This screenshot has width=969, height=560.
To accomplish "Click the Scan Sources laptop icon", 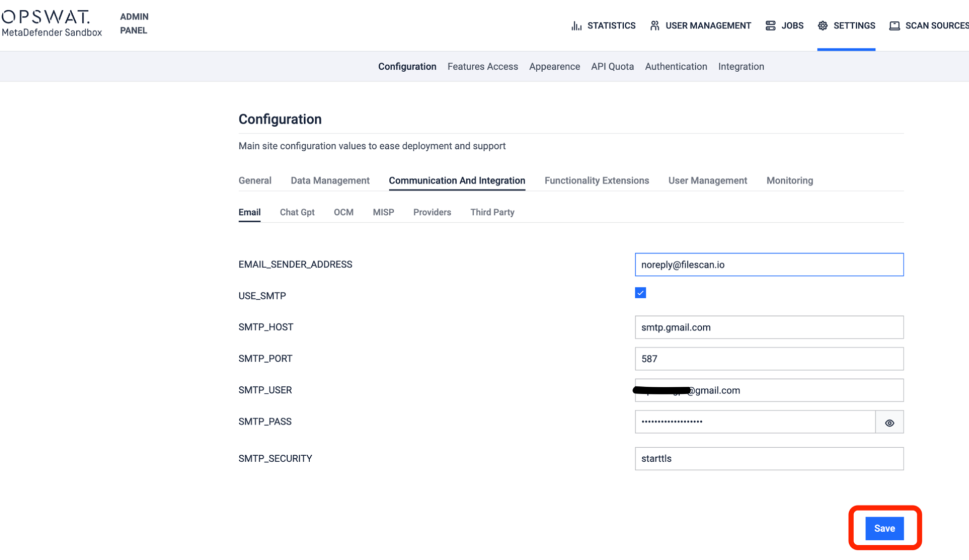I will tap(894, 25).
